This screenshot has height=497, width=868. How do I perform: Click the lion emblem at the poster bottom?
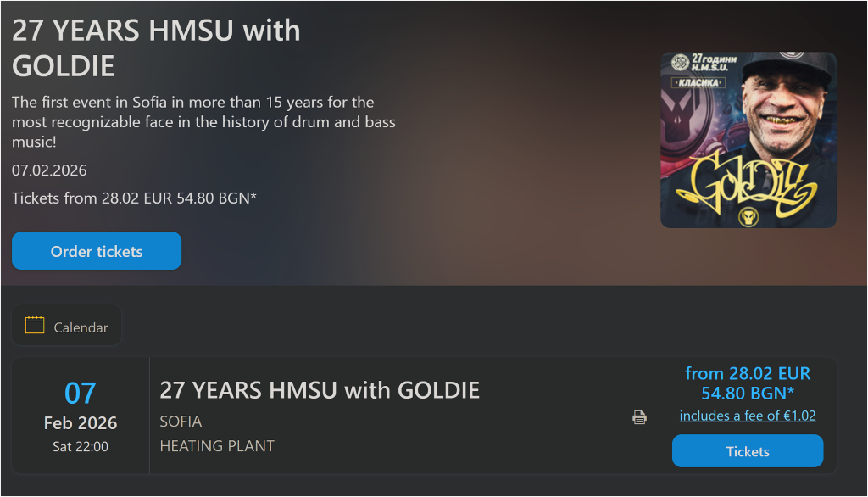[748, 217]
